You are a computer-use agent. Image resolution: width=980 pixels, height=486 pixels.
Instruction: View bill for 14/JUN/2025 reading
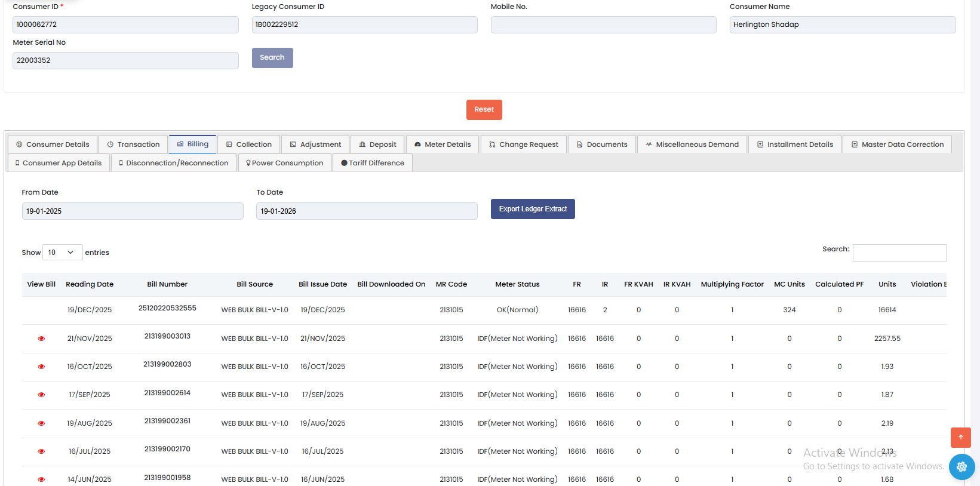[41, 479]
